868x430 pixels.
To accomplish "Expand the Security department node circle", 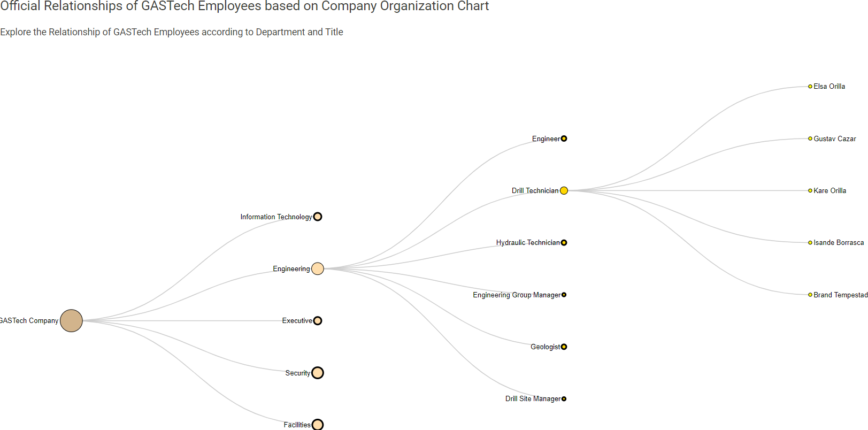I will tap(318, 373).
